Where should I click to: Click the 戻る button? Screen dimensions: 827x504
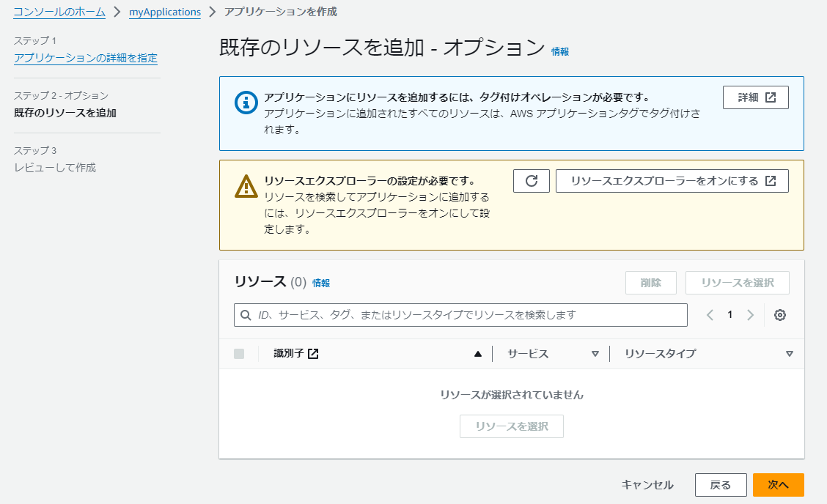(x=721, y=484)
